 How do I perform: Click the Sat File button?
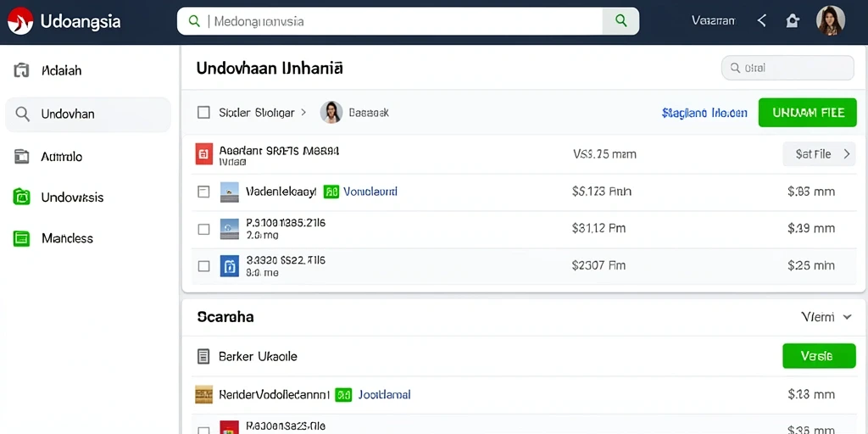(820, 154)
